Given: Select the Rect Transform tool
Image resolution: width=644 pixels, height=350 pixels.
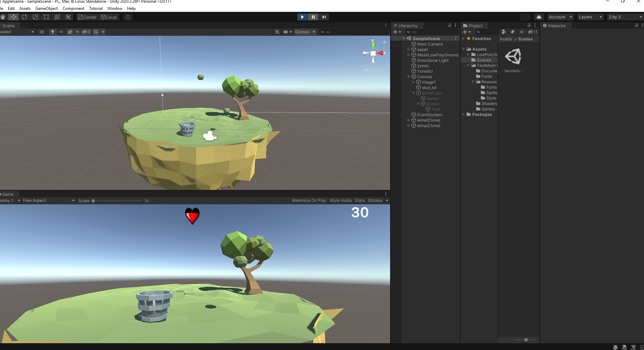Looking at the screenshot, I should pos(46,17).
